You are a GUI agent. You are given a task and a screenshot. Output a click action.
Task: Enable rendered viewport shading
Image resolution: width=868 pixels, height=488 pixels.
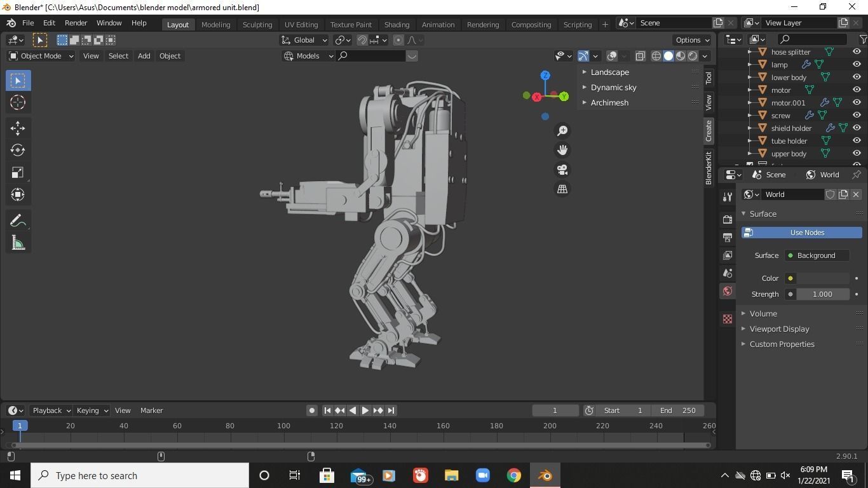693,56
